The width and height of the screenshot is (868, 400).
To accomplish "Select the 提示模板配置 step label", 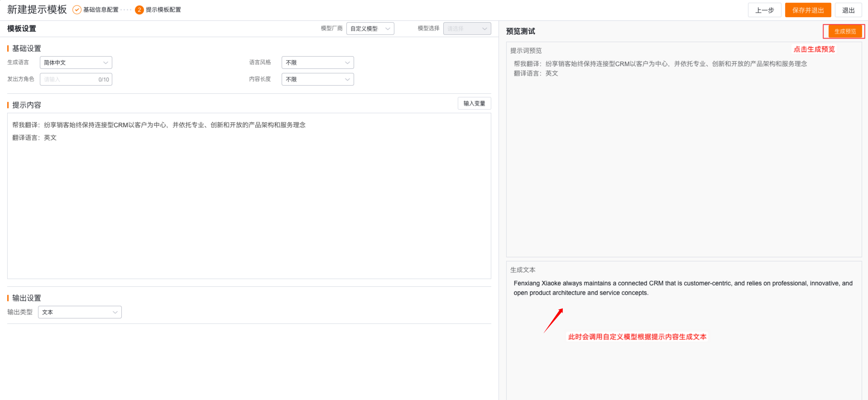I will click(163, 10).
